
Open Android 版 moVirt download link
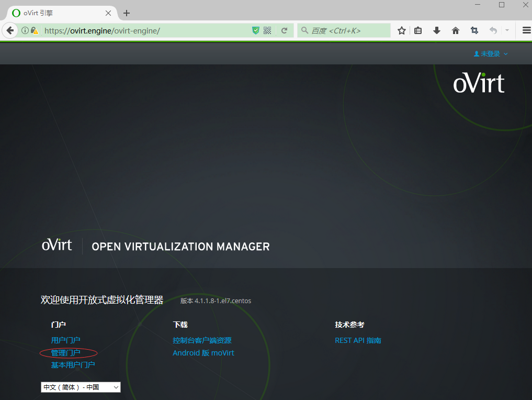click(x=203, y=352)
